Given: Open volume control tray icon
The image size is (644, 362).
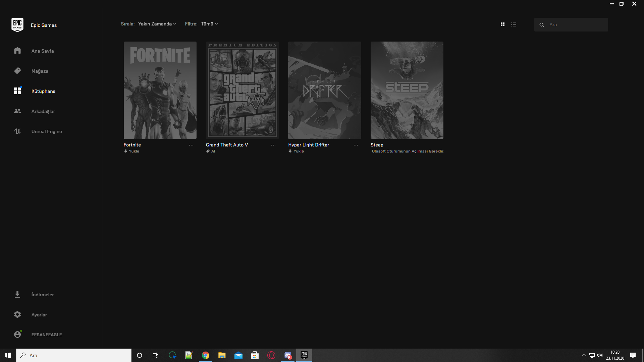Looking at the screenshot, I should (x=600, y=355).
